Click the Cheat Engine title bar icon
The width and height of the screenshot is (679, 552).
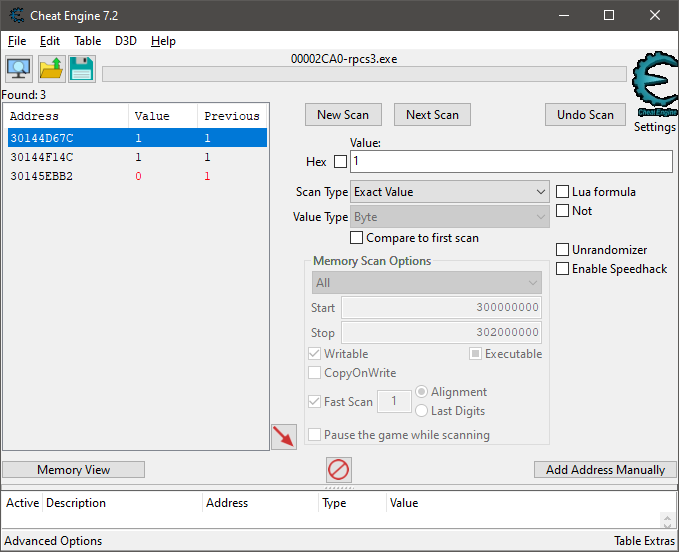[17, 16]
